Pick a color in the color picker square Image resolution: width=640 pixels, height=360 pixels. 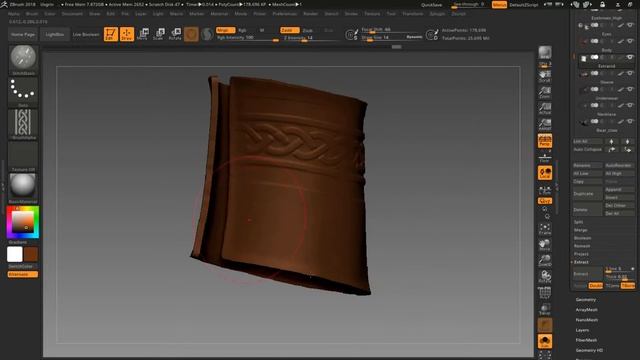[22, 222]
